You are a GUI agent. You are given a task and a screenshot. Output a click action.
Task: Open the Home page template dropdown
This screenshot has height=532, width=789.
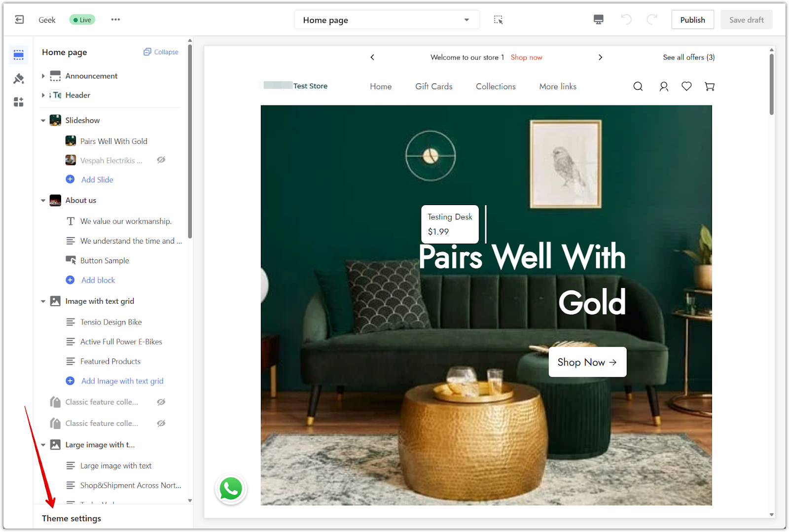[387, 20]
